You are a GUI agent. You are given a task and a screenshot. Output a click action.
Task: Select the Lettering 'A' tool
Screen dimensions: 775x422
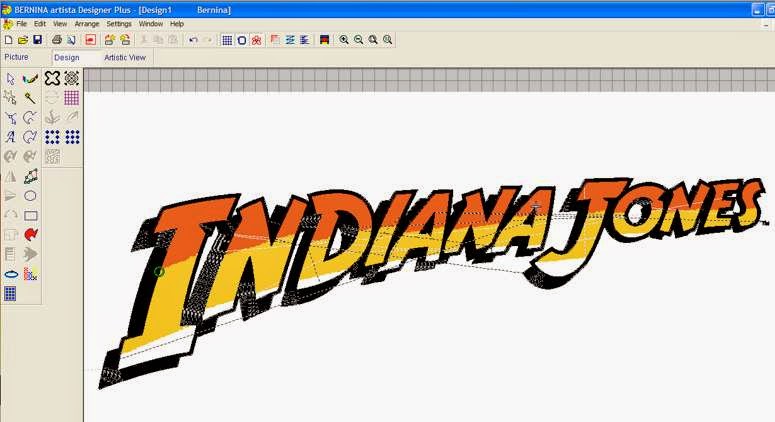click(10, 137)
